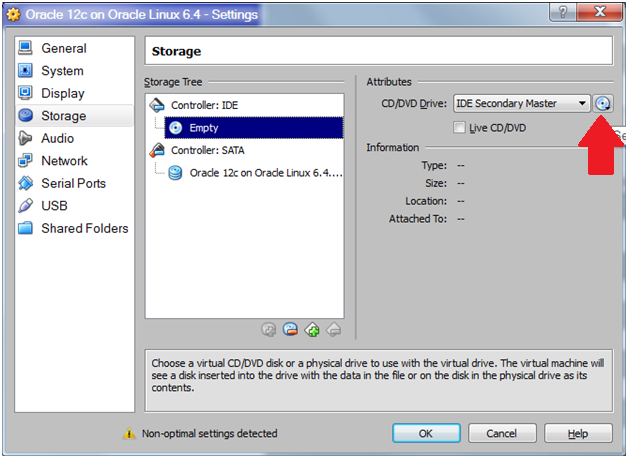This screenshot has width=628, height=458.
Task: Enable the Live CD/DVD checkbox
Action: (460, 128)
